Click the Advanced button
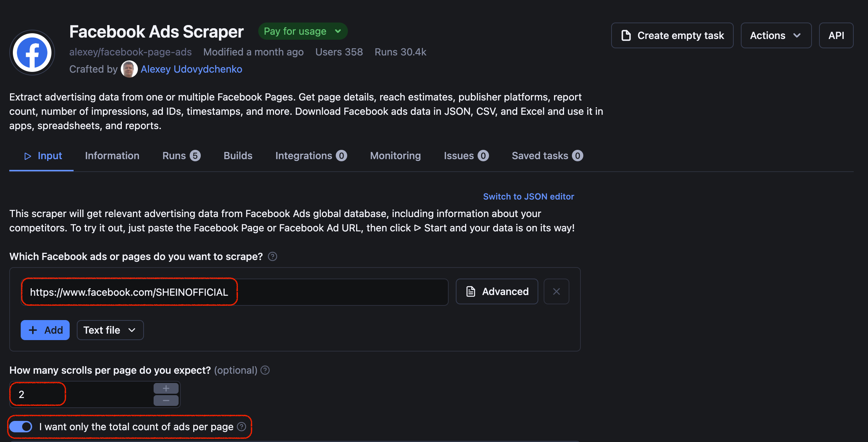The image size is (868, 442). point(497,291)
